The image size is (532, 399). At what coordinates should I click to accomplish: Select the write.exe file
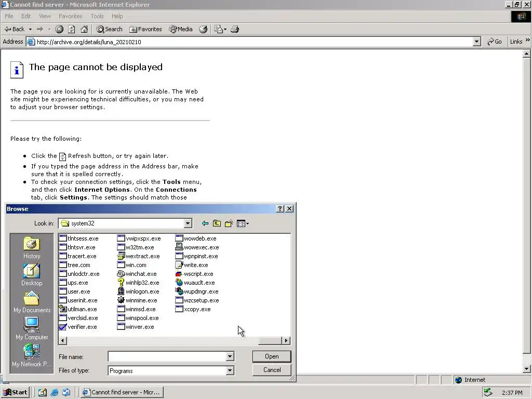(192, 265)
